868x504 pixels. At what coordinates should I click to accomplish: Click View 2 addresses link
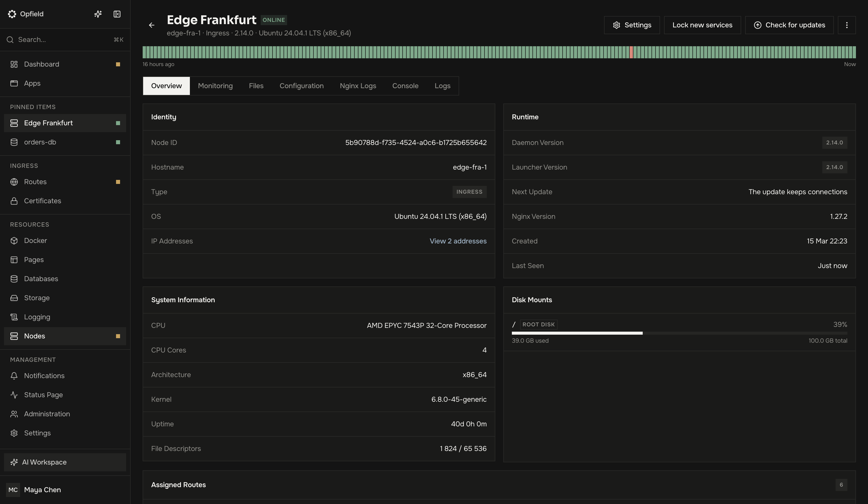(458, 241)
